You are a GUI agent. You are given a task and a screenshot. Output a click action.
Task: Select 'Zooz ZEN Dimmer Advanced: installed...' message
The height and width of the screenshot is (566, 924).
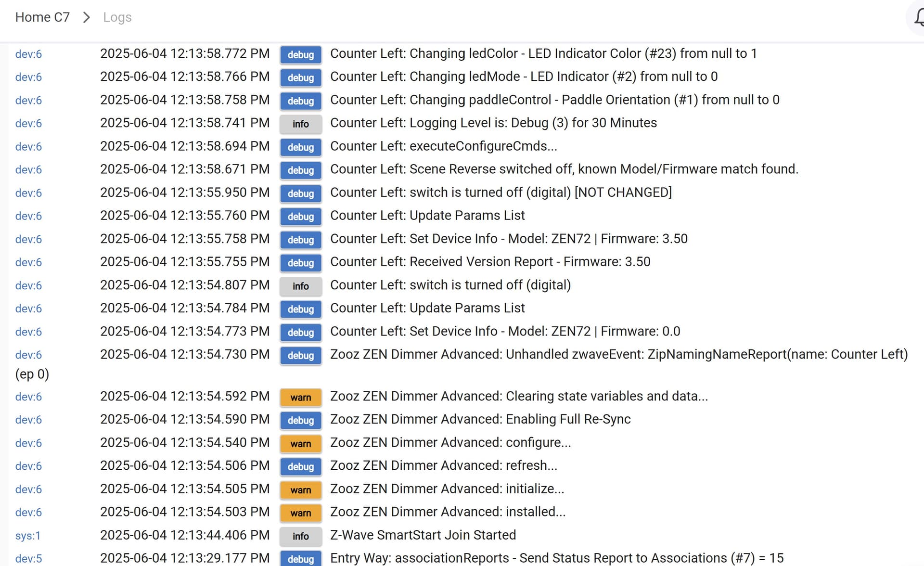pos(448,512)
